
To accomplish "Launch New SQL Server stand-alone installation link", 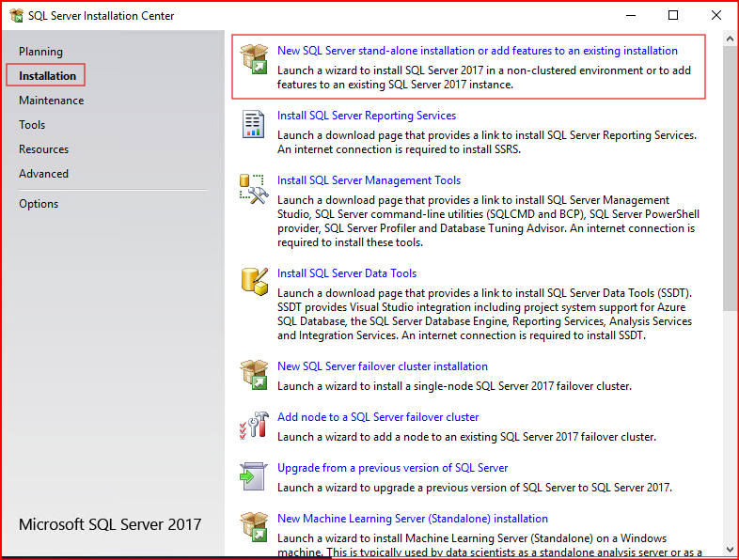I will point(477,51).
